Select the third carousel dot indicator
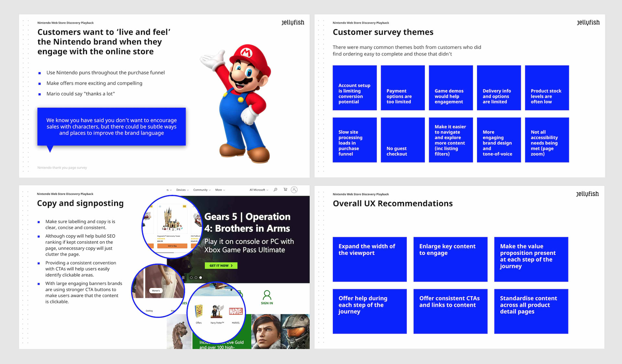 (x=201, y=278)
